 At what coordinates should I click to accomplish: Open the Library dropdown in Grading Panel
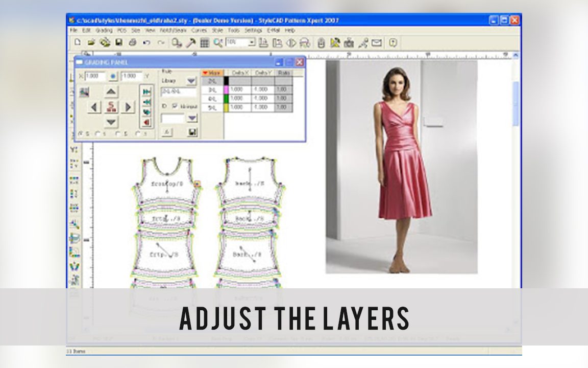coord(191,81)
